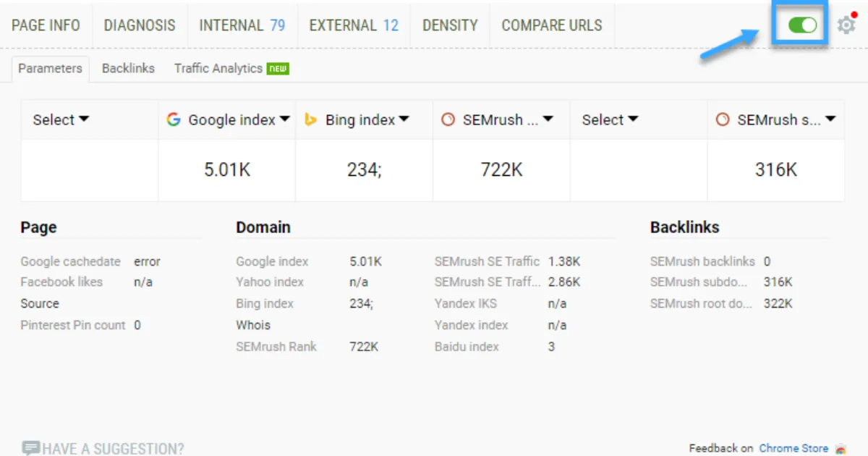Screen dimensions: 868x456
Task: Open the Google index column dropdown
Action: click(229, 120)
